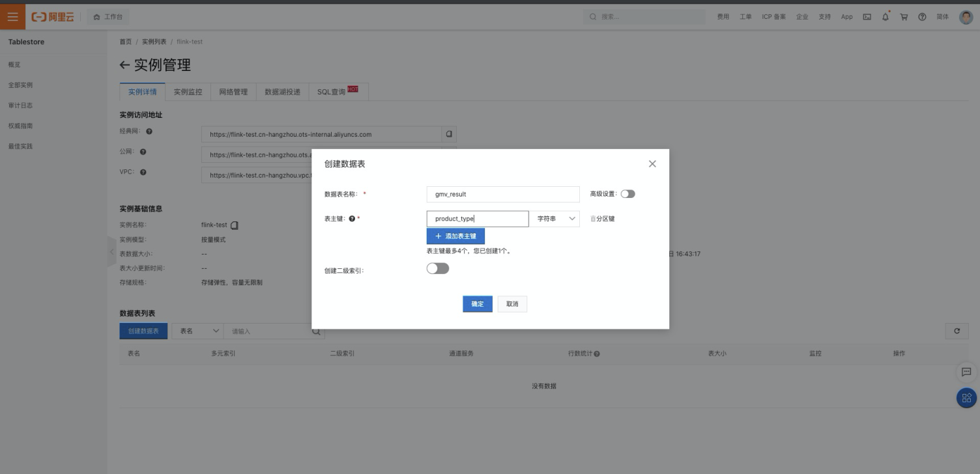Open the hamburger navigation menu
The image size is (980, 474).
[12, 17]
